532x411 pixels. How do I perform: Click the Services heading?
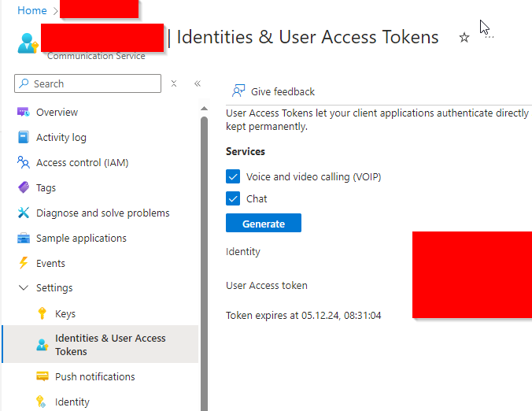click(x=246, y=151)
